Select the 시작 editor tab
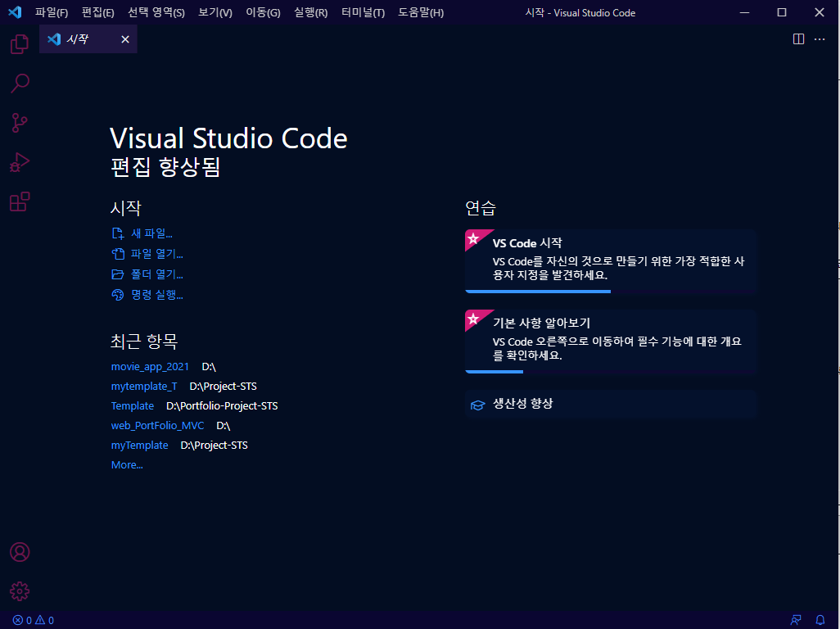 click(x=88, y=39)
